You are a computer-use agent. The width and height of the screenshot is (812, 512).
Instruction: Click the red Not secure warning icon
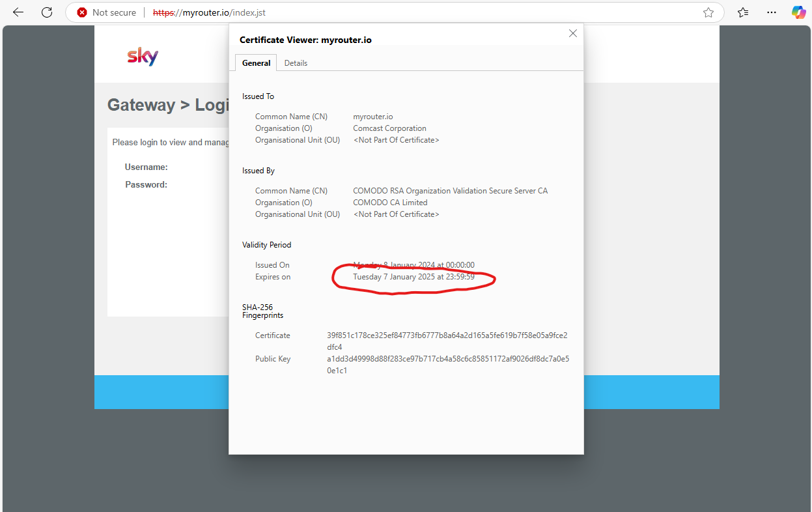(82, 12)
